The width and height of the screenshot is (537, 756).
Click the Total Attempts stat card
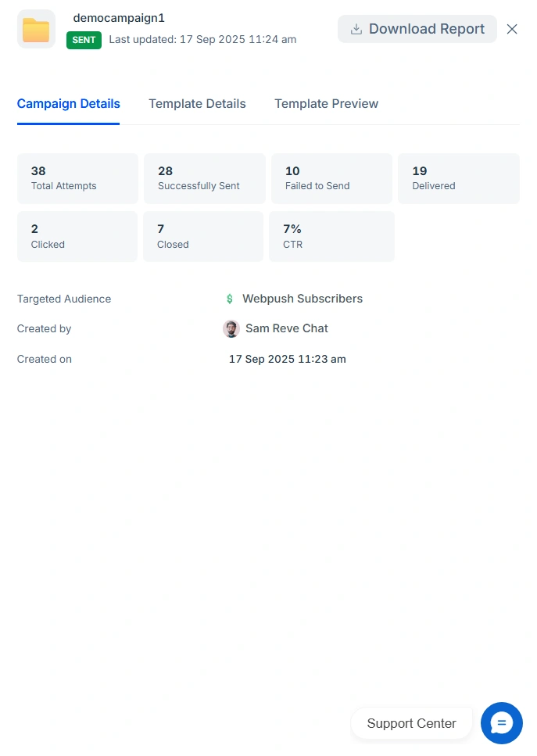(x=77, y=178)
